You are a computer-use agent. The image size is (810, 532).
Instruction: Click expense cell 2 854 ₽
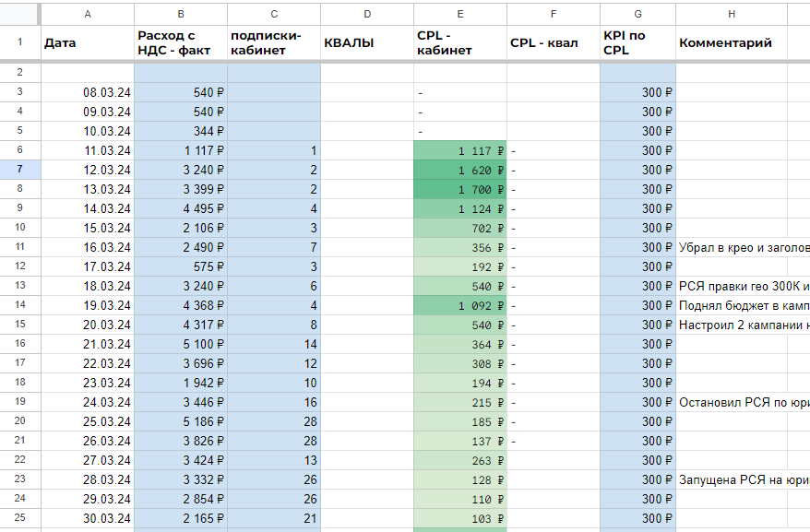point(181,499)
